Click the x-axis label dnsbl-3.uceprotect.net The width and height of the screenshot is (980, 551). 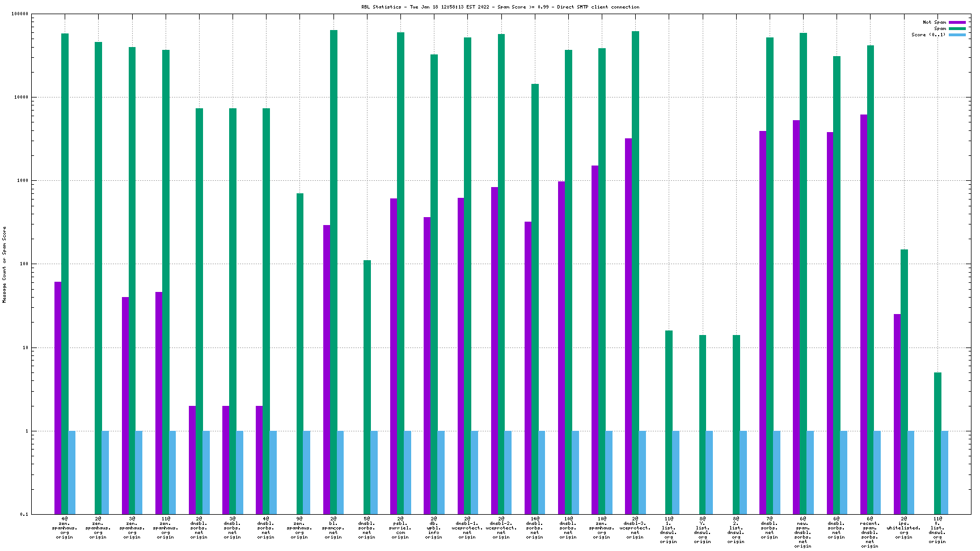(x=635, y=528)
